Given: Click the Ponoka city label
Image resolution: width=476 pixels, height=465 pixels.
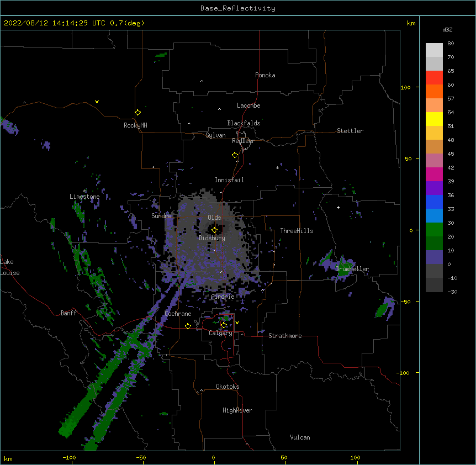Looking at the screenshot, I should (265, 75).
